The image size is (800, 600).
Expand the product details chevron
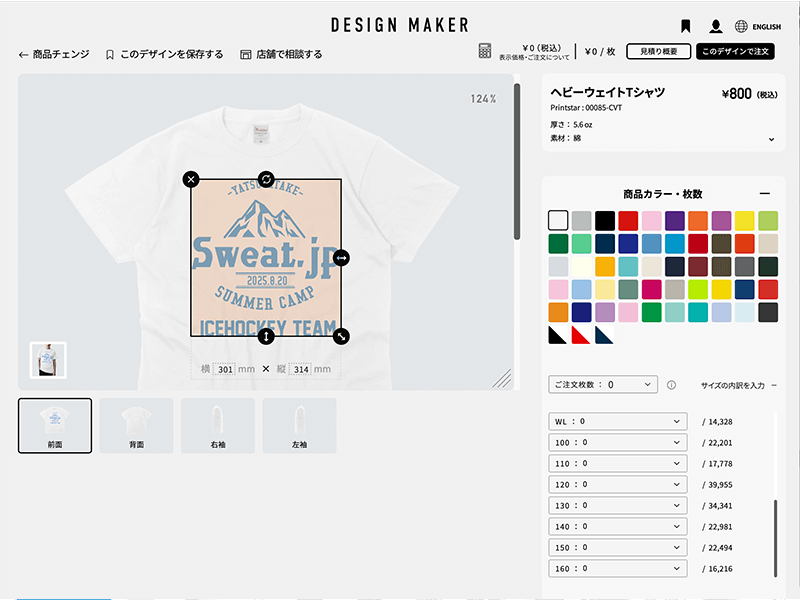pos(771,139)
